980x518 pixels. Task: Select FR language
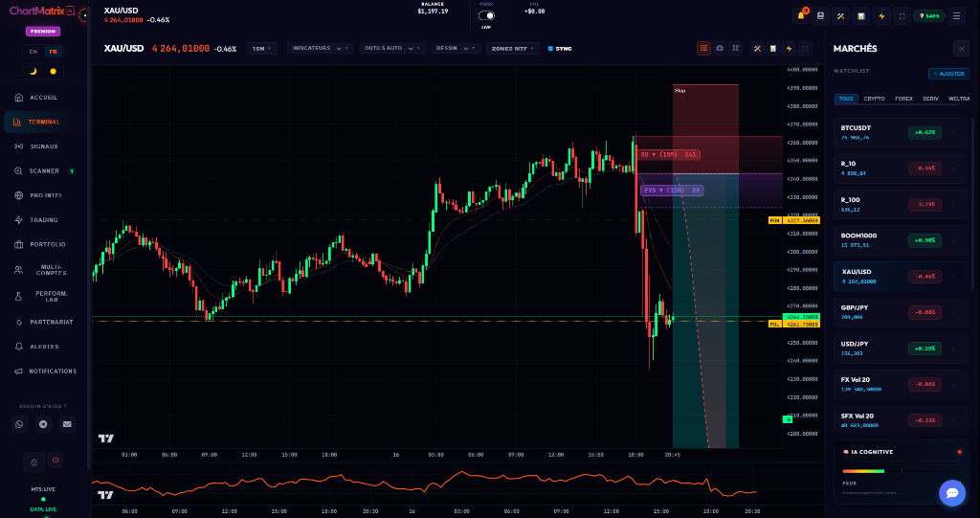[54, 52]
